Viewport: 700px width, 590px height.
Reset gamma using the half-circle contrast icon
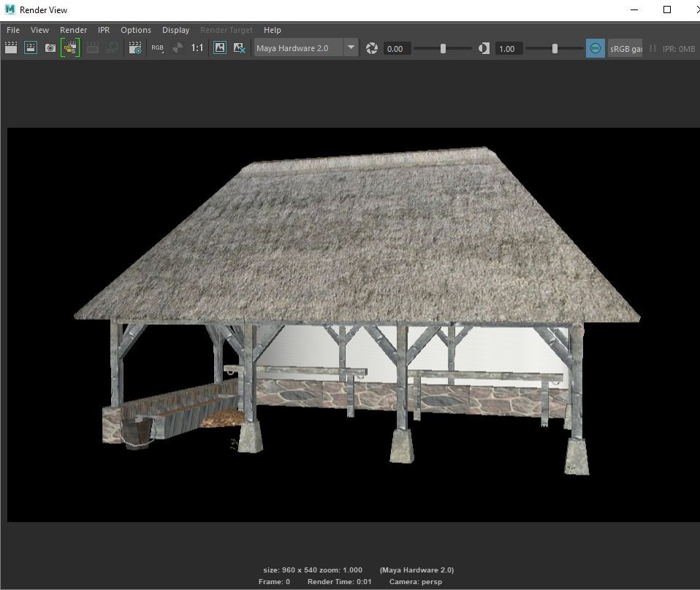tap(484, 48)
